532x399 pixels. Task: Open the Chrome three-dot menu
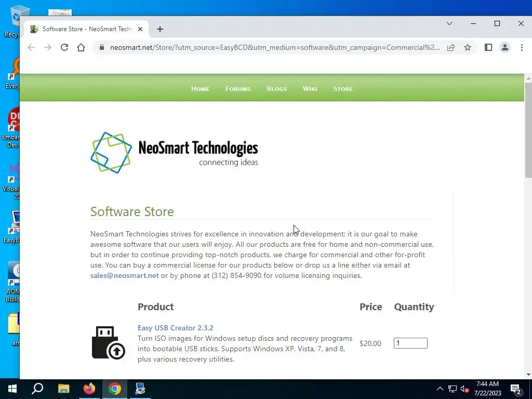click(522, 47)
